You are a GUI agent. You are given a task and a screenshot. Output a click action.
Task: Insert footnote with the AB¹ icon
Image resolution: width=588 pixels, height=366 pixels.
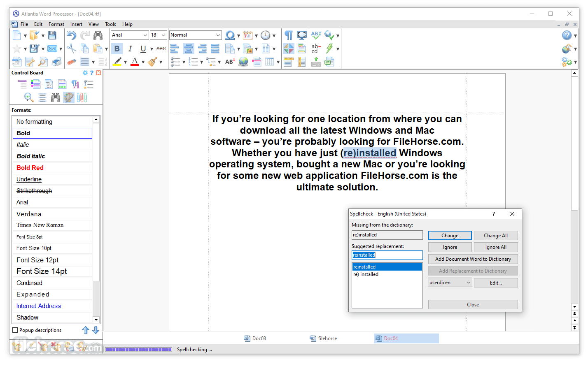click(230, 62)
